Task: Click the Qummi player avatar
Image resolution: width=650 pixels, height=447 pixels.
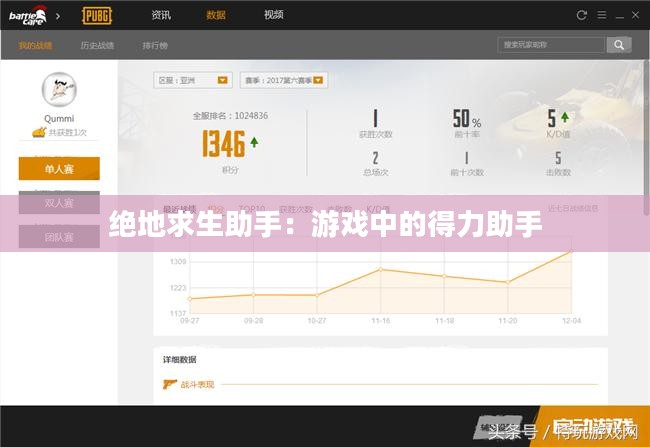Action: point(59,89)
